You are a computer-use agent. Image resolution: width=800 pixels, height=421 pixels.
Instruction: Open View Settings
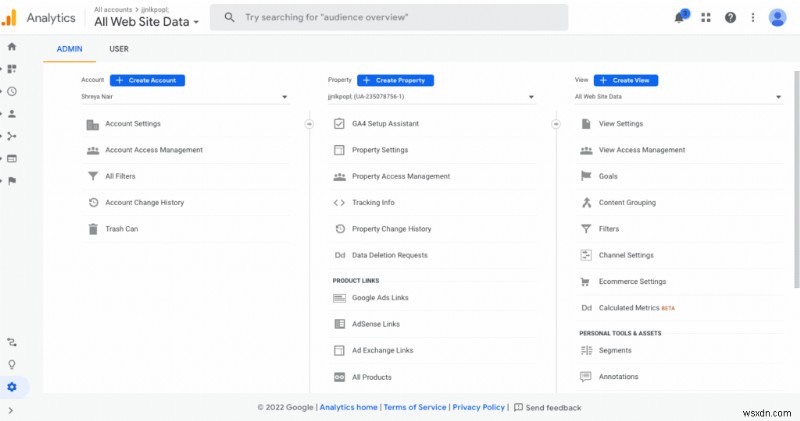click(x=621, y=123)
